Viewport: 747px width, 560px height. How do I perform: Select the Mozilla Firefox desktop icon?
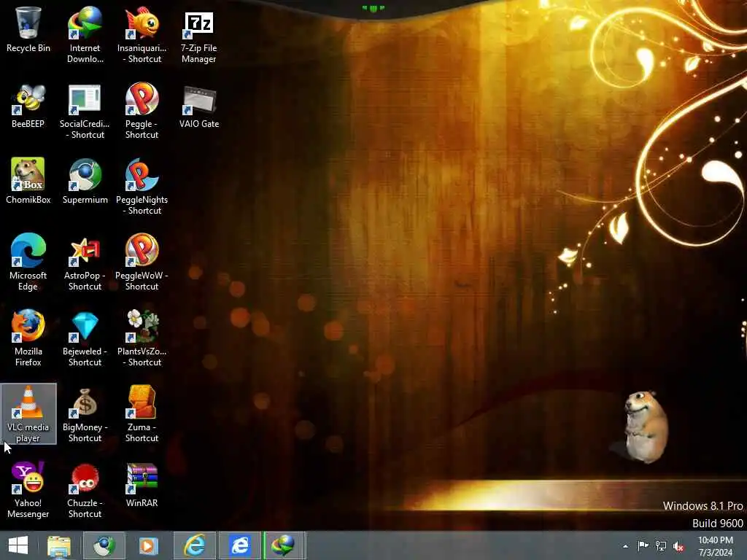coord(28,338)
